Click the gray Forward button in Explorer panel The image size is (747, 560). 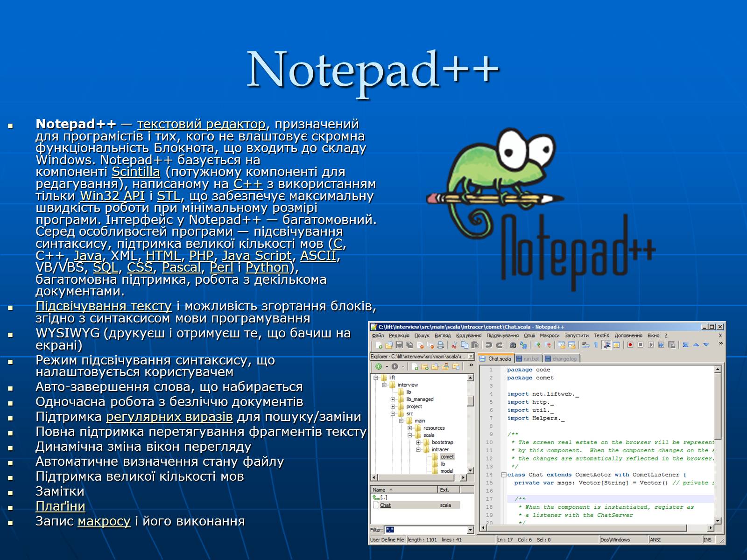[x=395, y=366]
